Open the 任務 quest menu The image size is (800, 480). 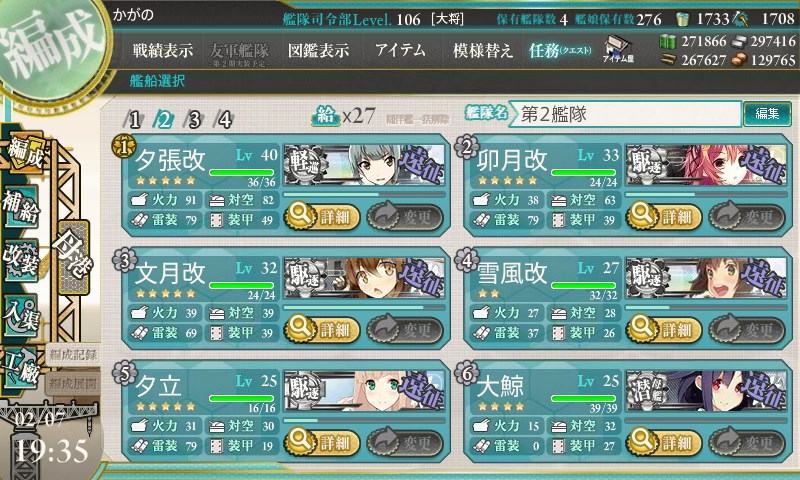(x=560, y=50)
